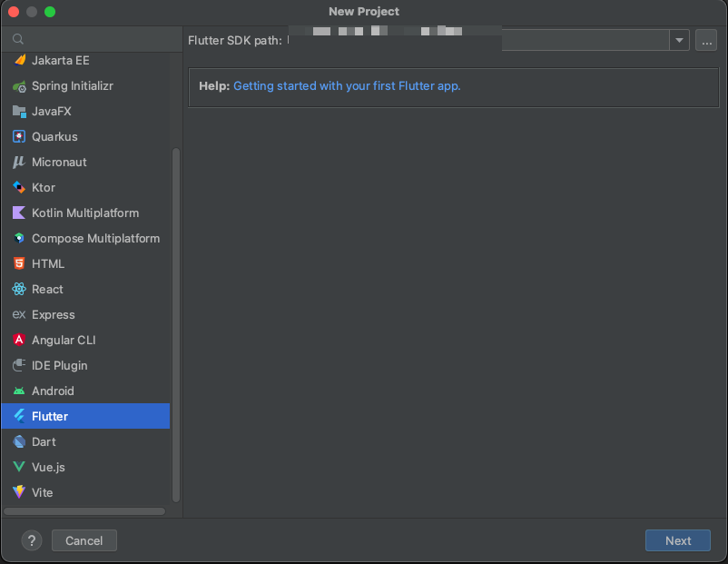The height and width of the screenshot is (564, 728).
Task: Choose JavaFX from the list
Action: 86,112
